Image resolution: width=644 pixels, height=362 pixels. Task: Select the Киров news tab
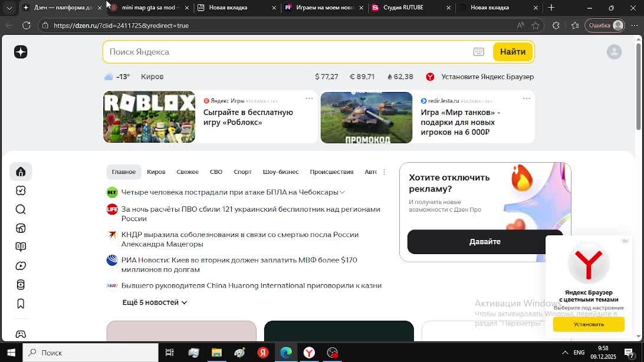[x=156, y=172]
